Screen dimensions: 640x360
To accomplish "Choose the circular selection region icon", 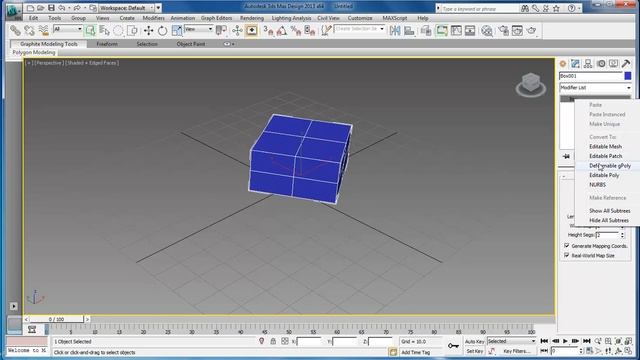I will click(118, 30).
